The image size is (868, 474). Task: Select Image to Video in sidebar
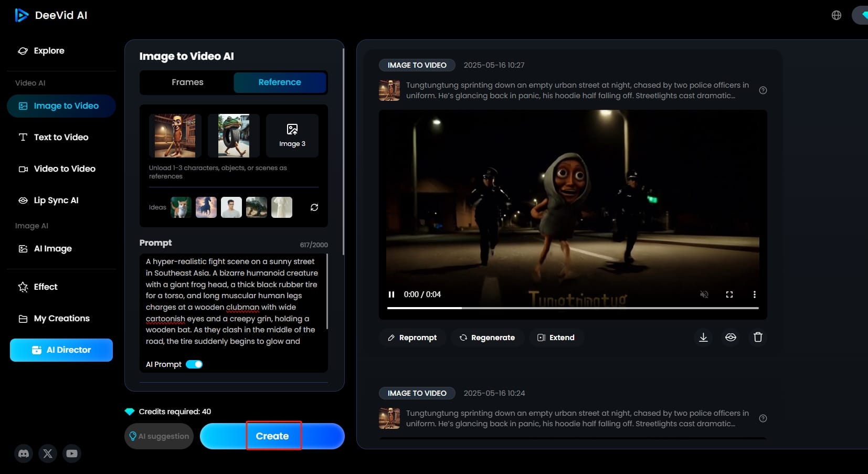pos(61,106)
